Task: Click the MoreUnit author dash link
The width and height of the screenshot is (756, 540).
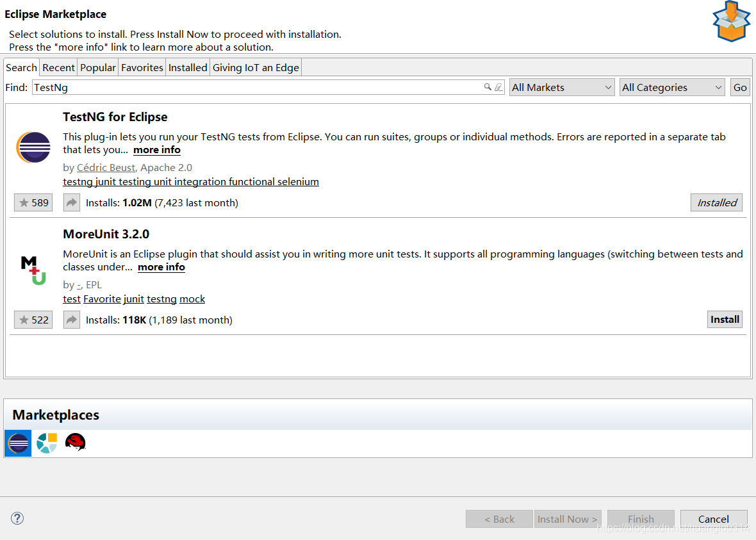Action: (x=79, y=285)
